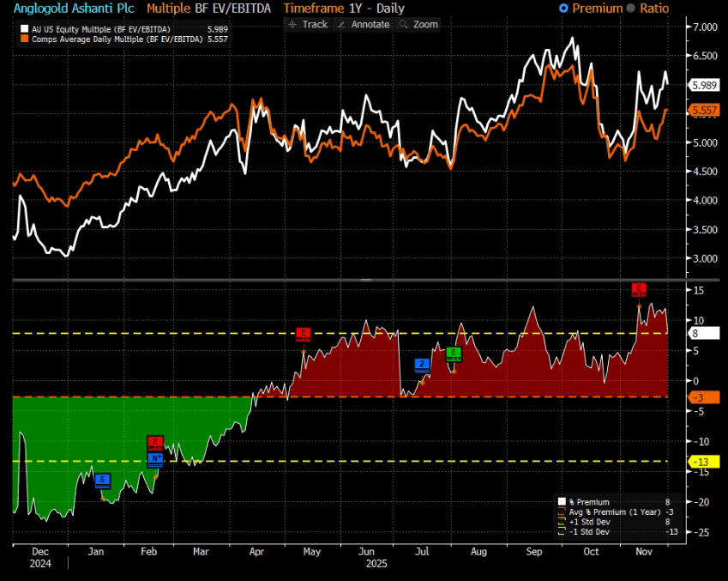Open the green E event marker in July
This screenshot has height=581, width=728.
(453, 354)
